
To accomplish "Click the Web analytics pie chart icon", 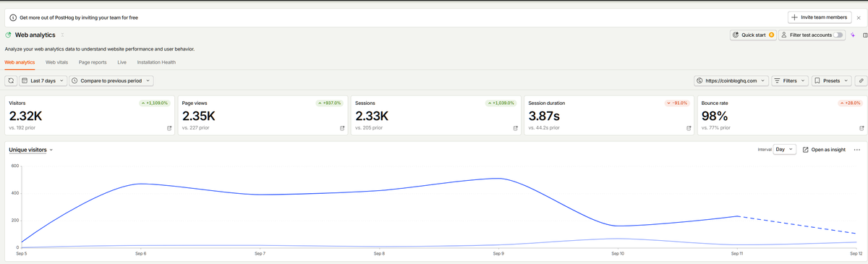I will pos(8,35).
